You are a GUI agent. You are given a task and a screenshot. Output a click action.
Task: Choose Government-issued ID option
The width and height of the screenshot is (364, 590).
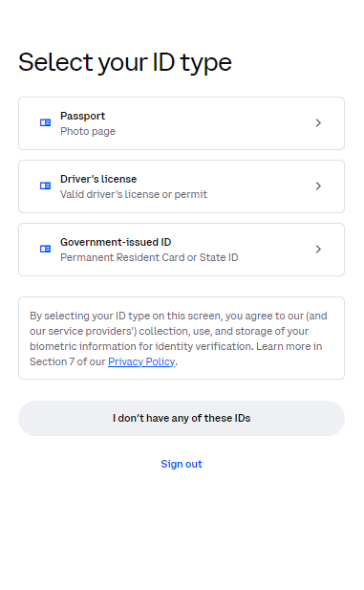pyautogui.click(x=182, y=250)
